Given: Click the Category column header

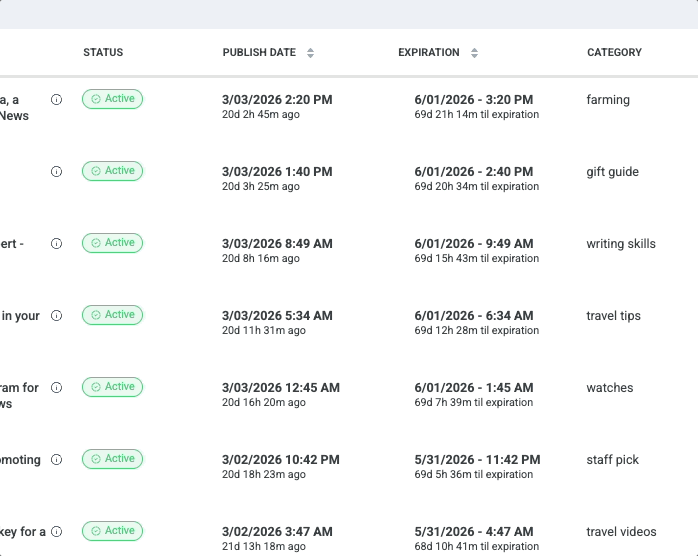Looking at the screenshot, I should coord(614,53).
